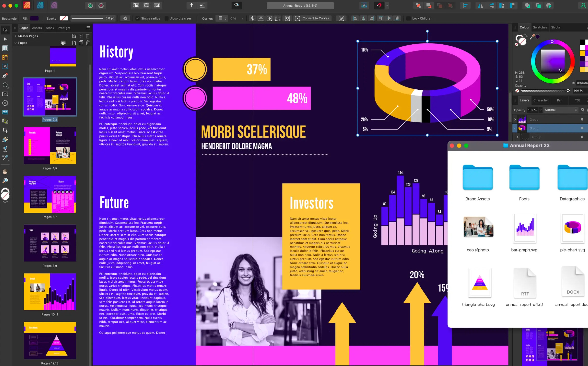Collapse the selected Group layer

pyautogui.click(x=515, y=128)
